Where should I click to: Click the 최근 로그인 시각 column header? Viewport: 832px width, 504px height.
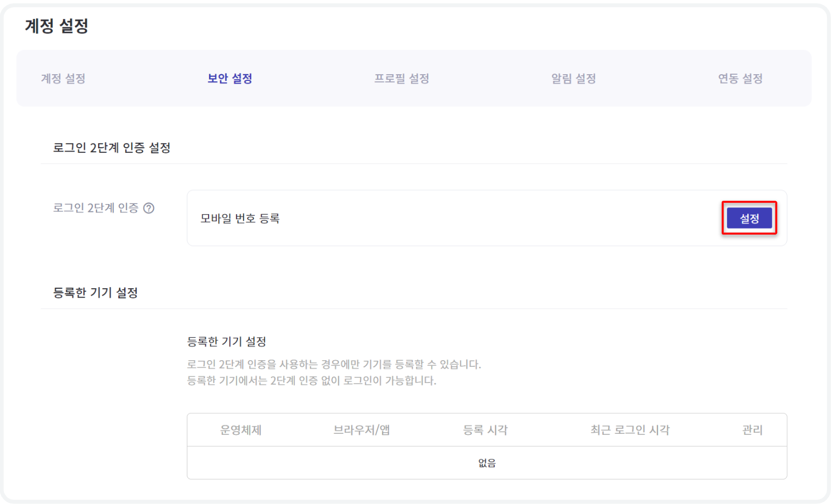point(630,430)
